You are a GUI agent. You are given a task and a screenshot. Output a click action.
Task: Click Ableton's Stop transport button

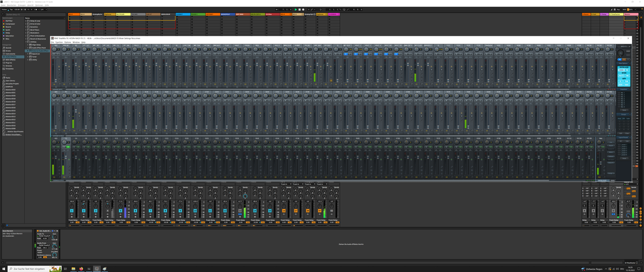point(299,10)
